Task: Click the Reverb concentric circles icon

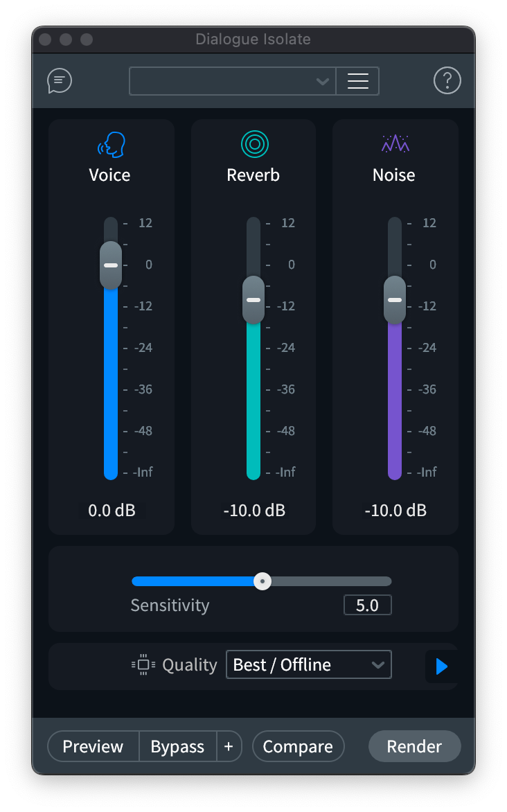Action: point(254,144)
